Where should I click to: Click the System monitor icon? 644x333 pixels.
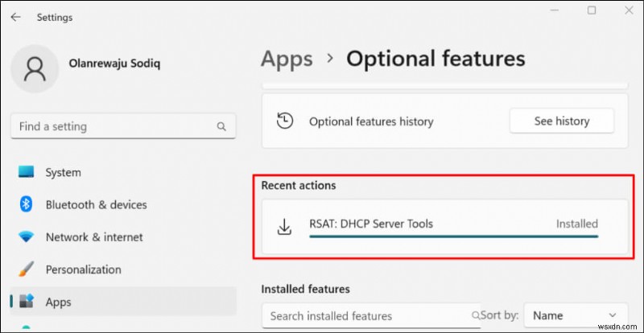(26, 172)
